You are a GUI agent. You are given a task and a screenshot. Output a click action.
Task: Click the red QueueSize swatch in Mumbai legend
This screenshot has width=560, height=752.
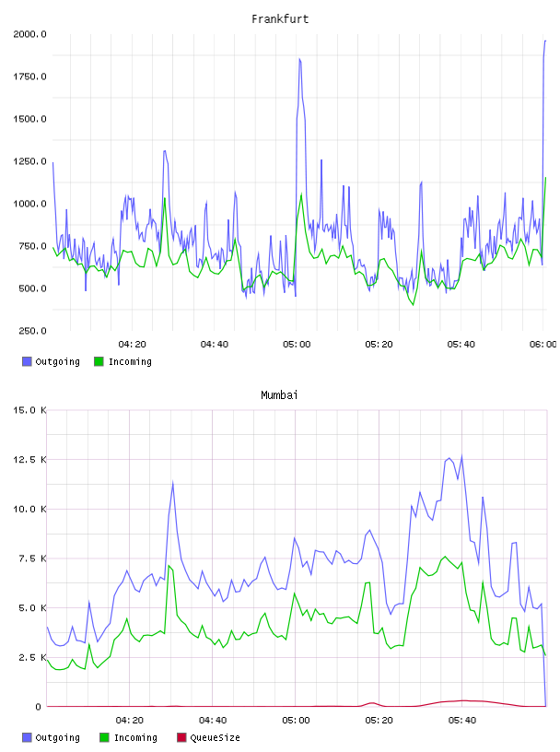(x=181, y=737)
